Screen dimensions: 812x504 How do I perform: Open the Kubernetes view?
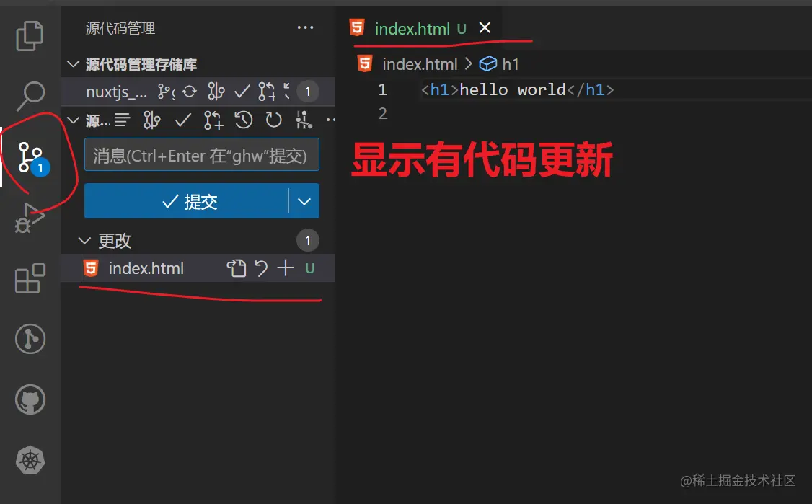click(x=29, y=461)
